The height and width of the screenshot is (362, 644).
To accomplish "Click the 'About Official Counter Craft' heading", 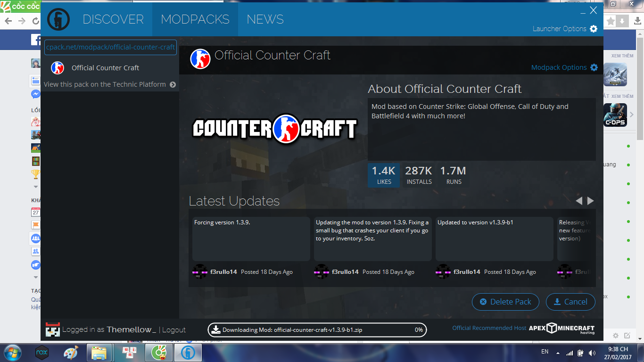I will tap(445, 89).
